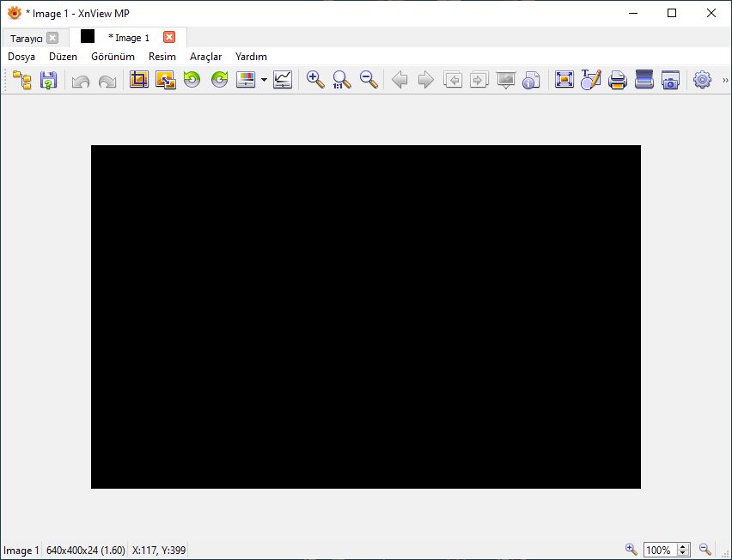Open the Settings gear icon

click(702, 80)
